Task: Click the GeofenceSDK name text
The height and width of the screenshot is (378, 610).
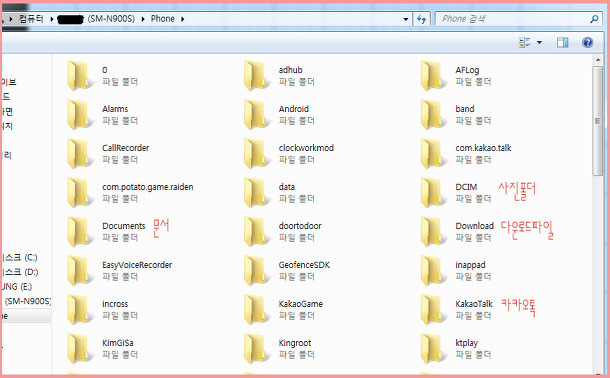Action: coord(304,265)
